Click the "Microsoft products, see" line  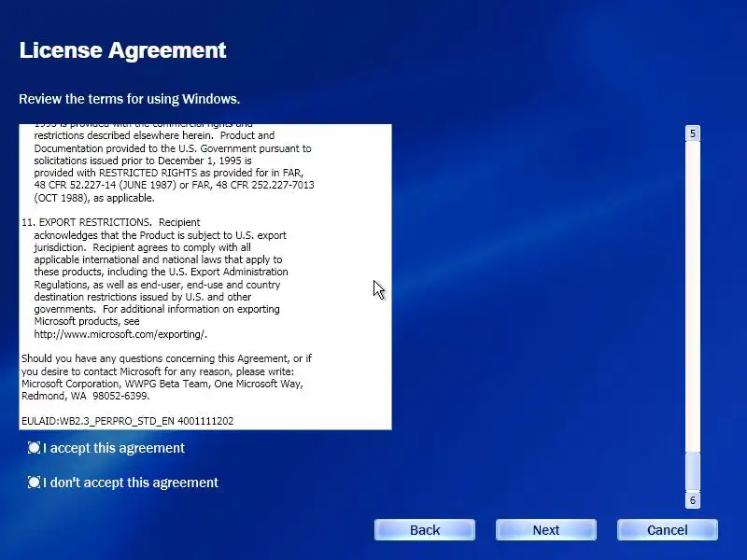[x=87, y=321]
